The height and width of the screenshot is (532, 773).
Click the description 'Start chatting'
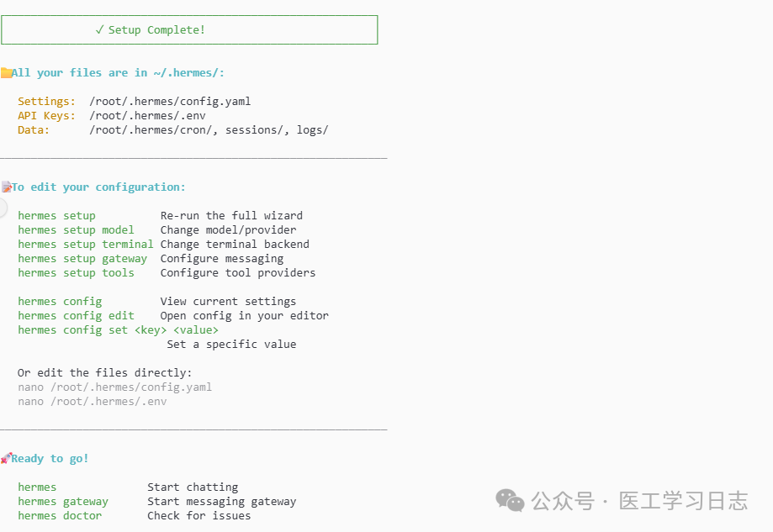193,487
